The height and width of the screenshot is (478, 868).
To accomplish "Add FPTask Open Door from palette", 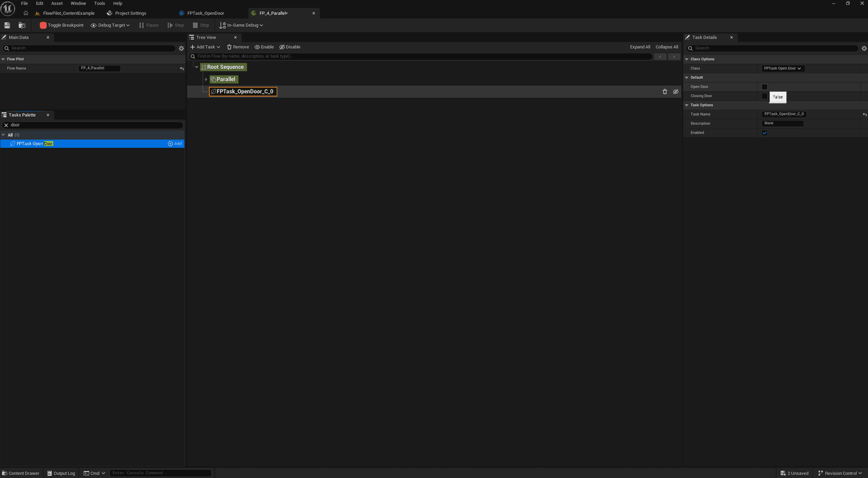I will [175, 144].
